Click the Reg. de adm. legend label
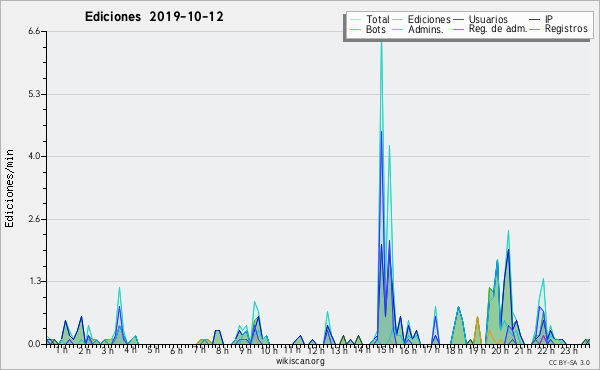Viewport: 600px width, 370px height. (498, 29)
